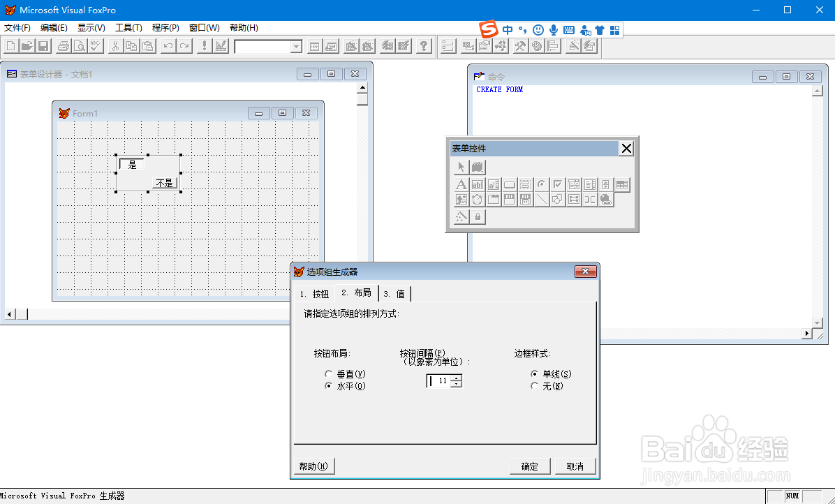835x504 pixels.
Task: Select 无(N) border style radio
Action: [x=534, y=386]
